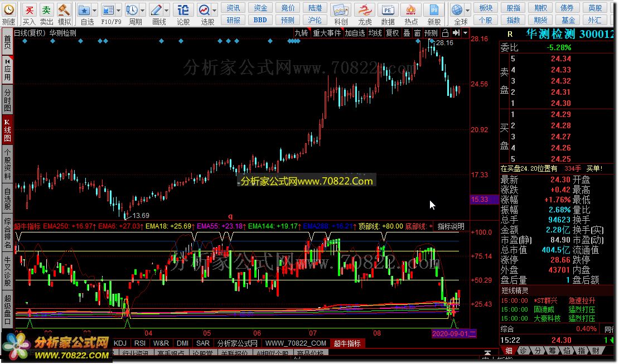This screenshot has height=364, width=619.
Task: Select the 超牛指标 tab
Action: coord(347,343)
